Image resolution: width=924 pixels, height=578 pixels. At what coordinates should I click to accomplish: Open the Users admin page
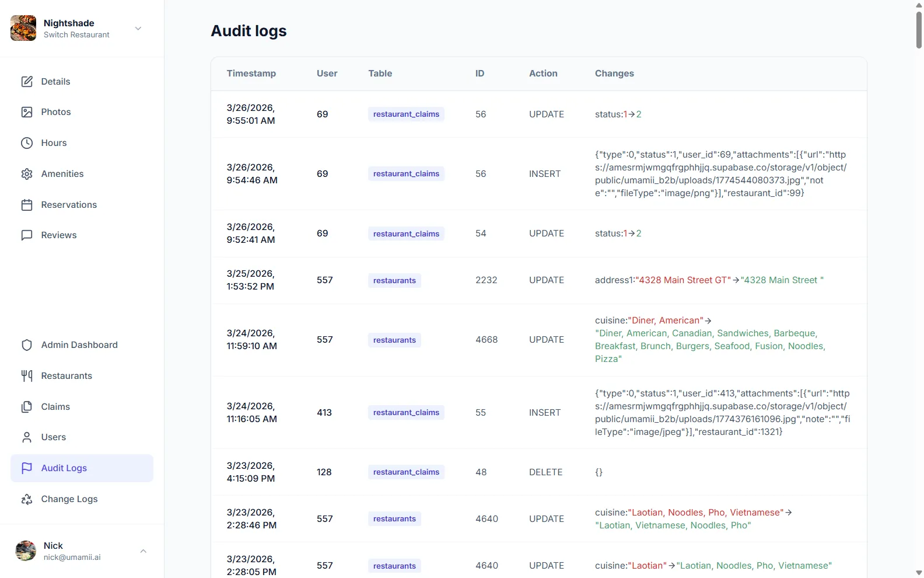(x=82, y=437)
